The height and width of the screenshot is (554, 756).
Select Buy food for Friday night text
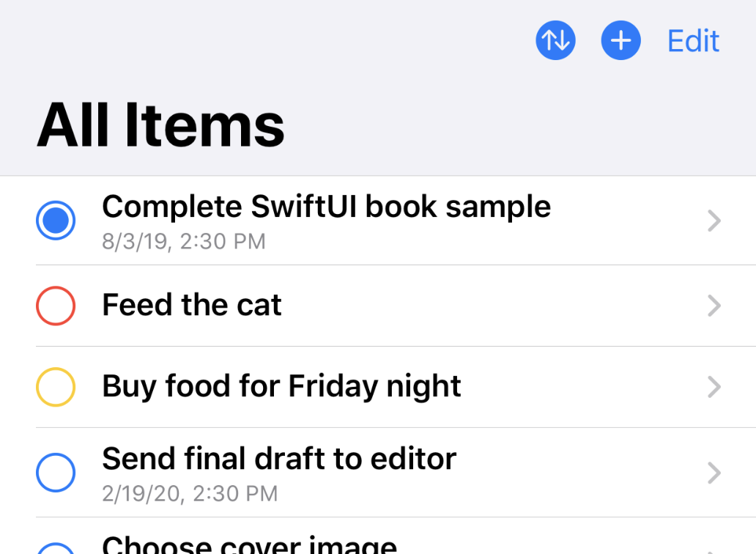(281, 386)
